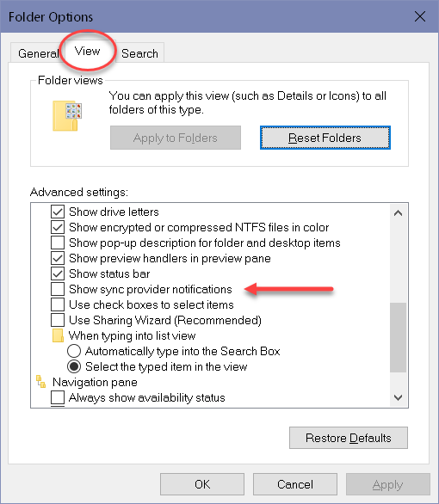Image resolution: width=439 pixels, height=504 pixels.
Task: Click the scroll down arrow in Advanced settings
Action: coord(399,397)
